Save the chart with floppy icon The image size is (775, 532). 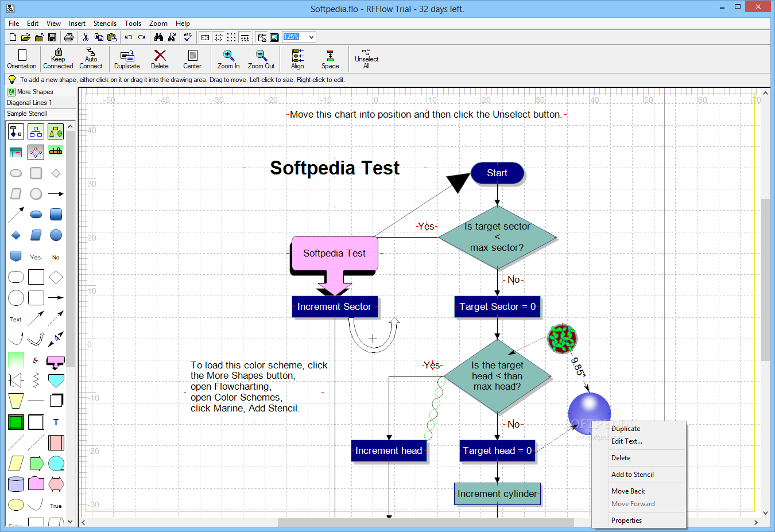click(52, 37)
